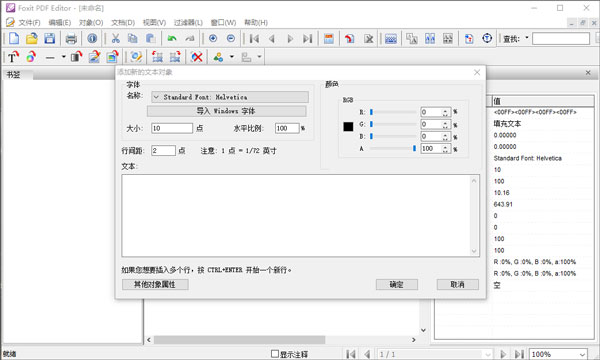This screenshot has width=600, height=360.
Task: Save the document with the floppy icon
Action: pyautogui.click(x=49, y=39)
